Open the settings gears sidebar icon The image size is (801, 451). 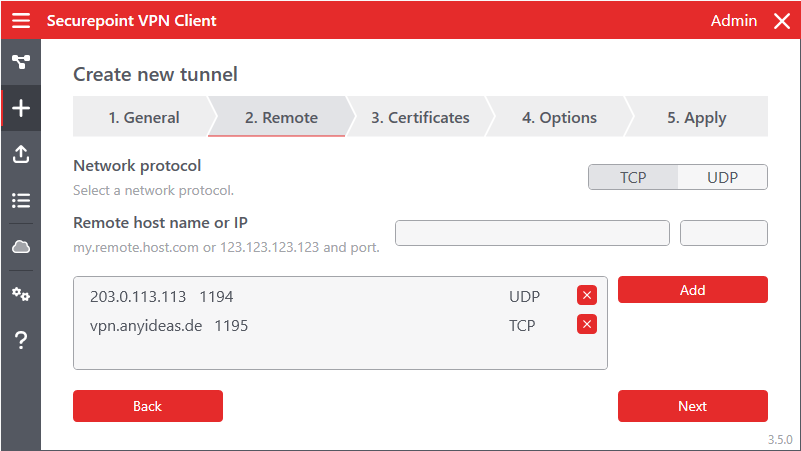21,294
